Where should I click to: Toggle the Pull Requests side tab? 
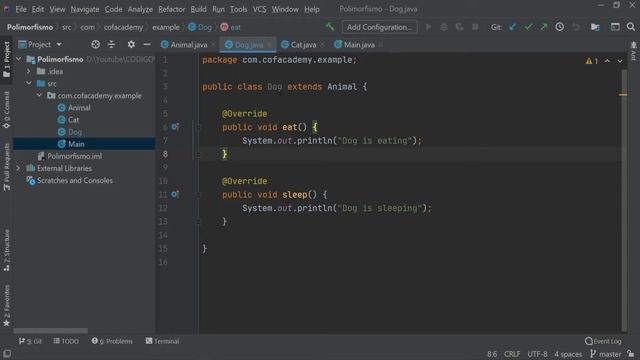click(7, 167)
